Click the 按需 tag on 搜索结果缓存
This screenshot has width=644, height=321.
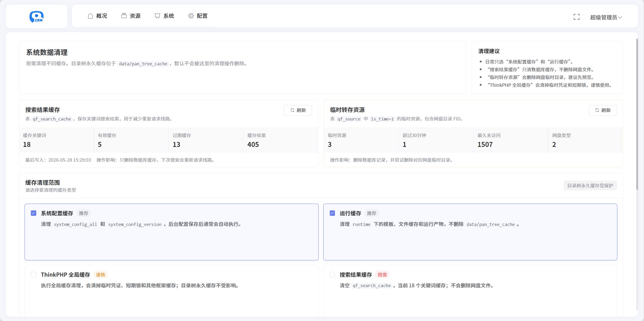tap(382, 275)
